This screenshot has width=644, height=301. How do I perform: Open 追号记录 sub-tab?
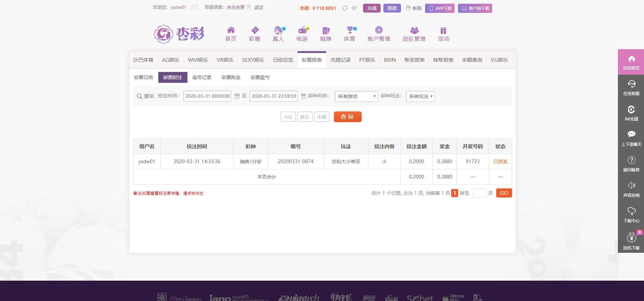pyautogui.click(x=202, y=77)
